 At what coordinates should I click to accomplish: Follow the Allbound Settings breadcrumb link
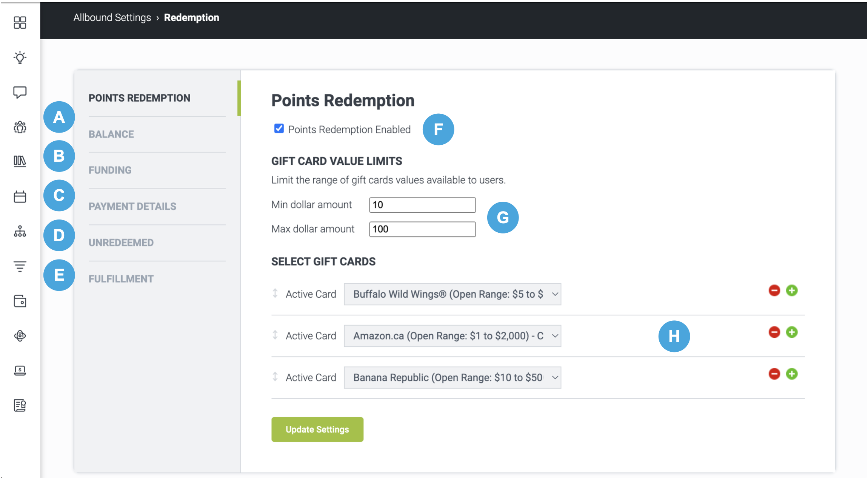pos(112,17)
